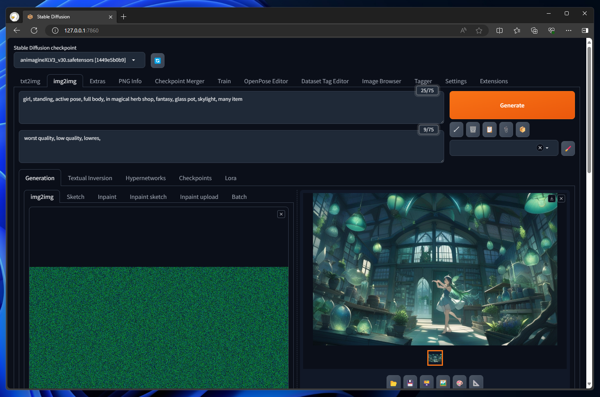The width and height of the screenshot is (600, 397).
Task: Remove the img2img input image with the X
Action: [281, 214]
